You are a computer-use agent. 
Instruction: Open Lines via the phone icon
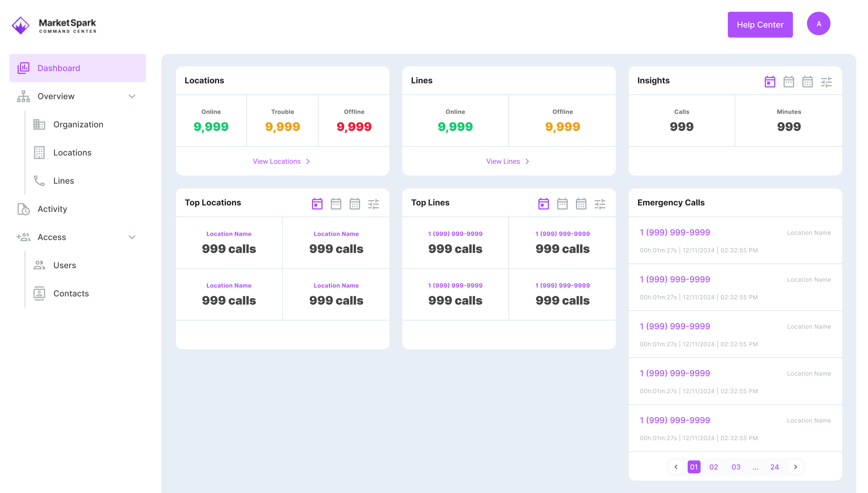point(39,180)
